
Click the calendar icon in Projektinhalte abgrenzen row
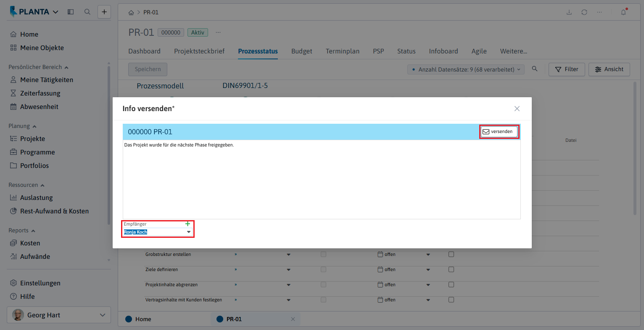pos(380,285)
